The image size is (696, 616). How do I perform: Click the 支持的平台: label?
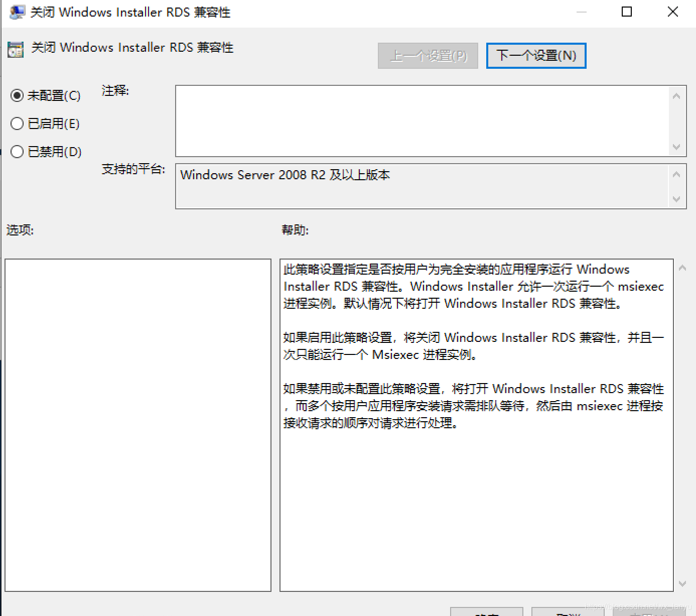[133, 169]
